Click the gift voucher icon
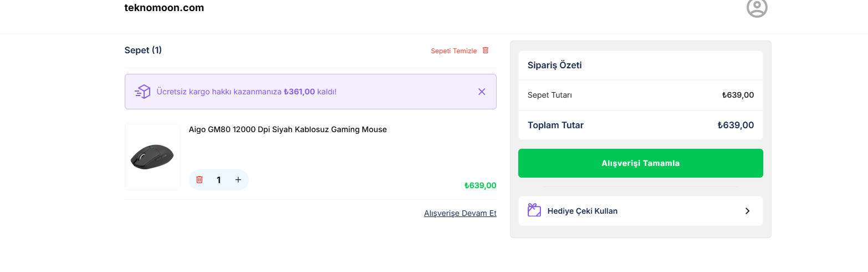 pyautogui.click(x=534, y=211)
